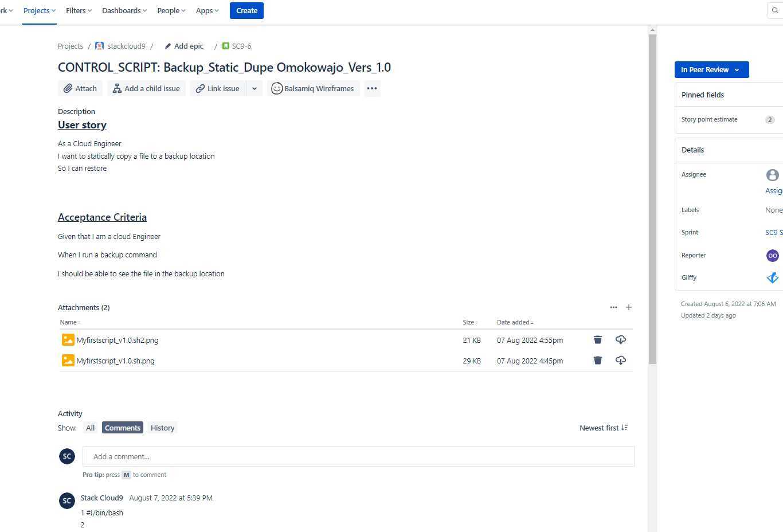Click the stackcloud9 project avatar in breadcrumb
Image resolution: width=783 pixels, height=532 pixels.
[99, 46]
